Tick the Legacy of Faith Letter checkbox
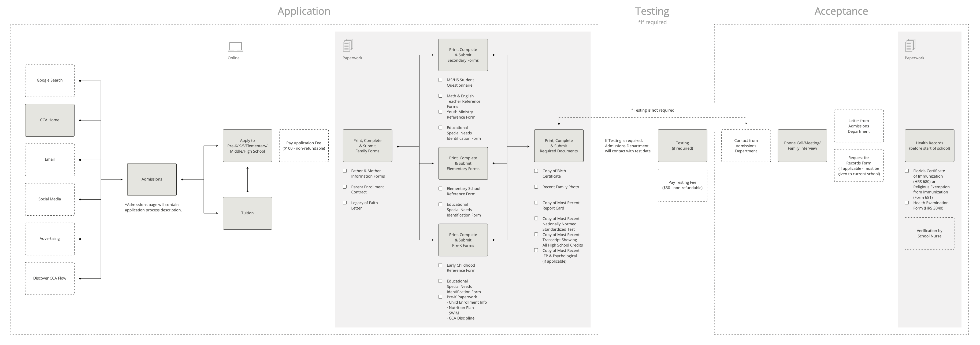Image resolution: width=980 pixels, height=345 pixels. click(x=345, y=203)
